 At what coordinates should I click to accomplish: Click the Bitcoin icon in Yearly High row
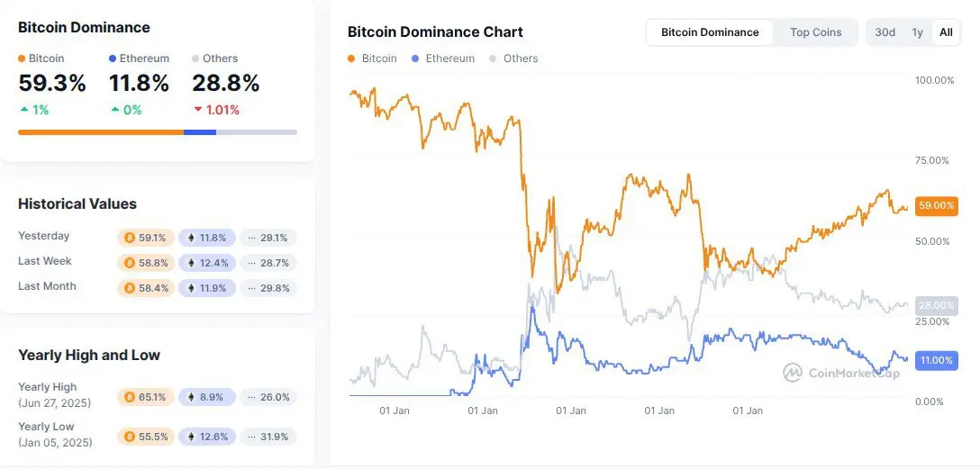coord(129,396)
